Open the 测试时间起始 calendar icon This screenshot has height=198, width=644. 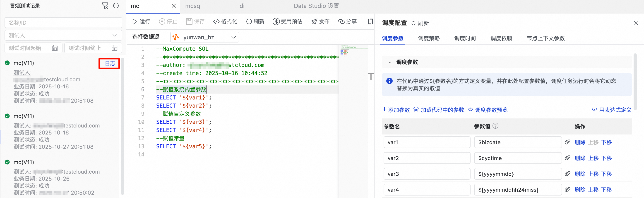coord(55,48)
